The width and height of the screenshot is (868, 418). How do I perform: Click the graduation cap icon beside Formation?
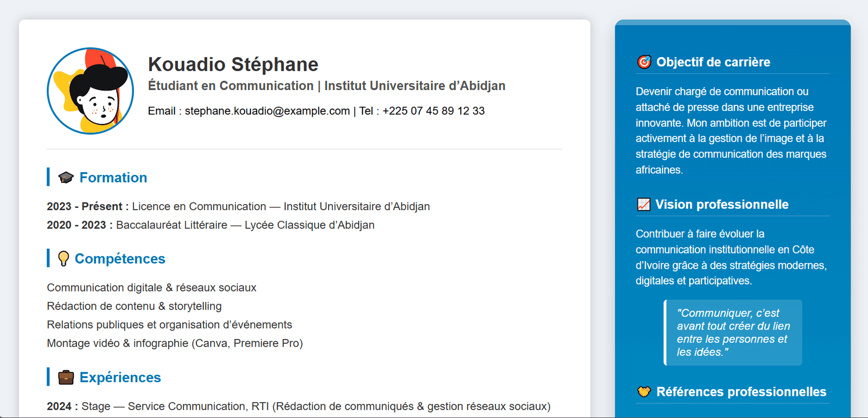pos(66,178)
